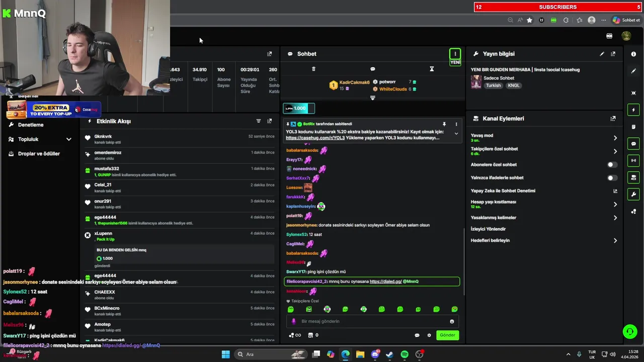Click the Sadece Sohbet category thumbnail
Screen dimensions: 644x362
476,82
